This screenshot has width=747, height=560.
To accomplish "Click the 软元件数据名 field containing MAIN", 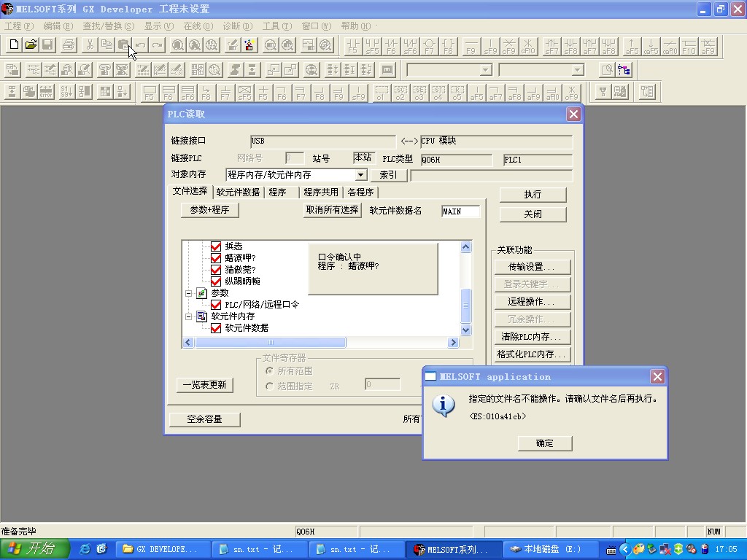I will click(x=461, y=211).
